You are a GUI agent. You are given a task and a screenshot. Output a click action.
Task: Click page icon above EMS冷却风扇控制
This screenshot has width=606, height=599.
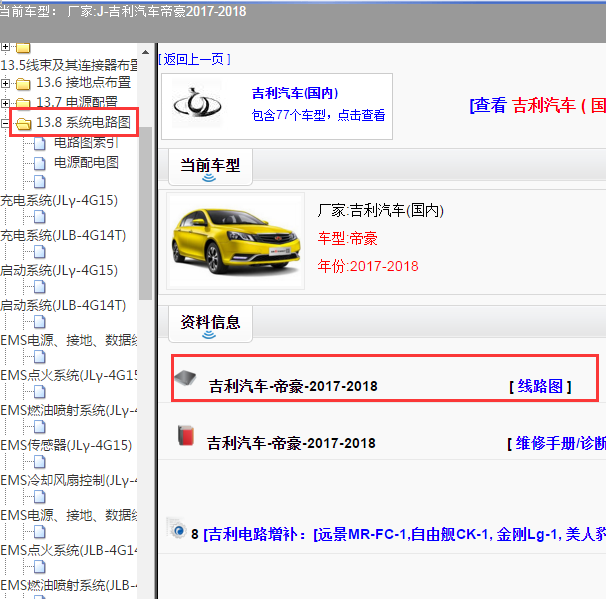pos(39,462)
